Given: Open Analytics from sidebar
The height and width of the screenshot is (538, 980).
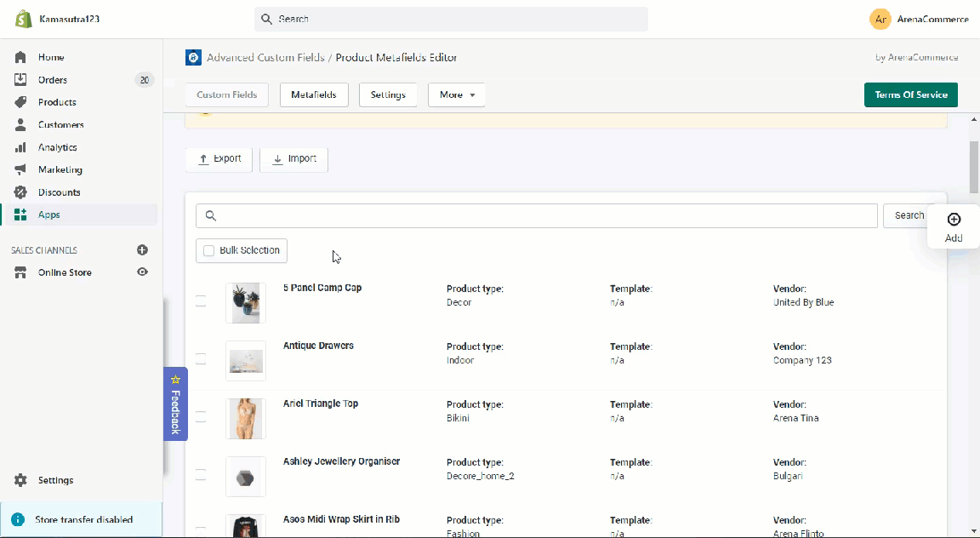Looking at the screenshot, I should coord(58,147).
